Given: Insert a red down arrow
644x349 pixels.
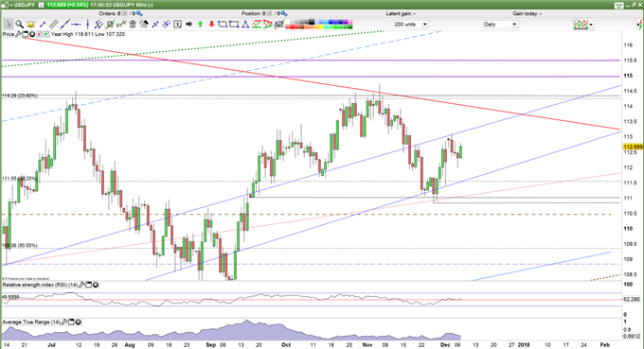Looking at the screenshot, I should (211, 25).
